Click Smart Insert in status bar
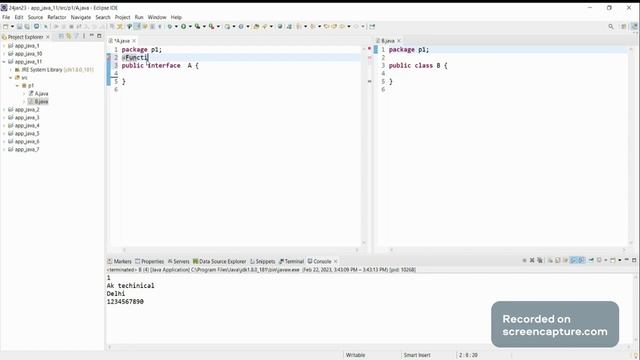 pyautogui.click(x=417, y=355)
